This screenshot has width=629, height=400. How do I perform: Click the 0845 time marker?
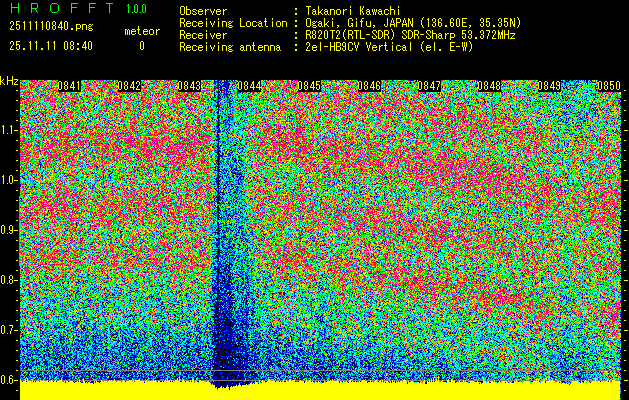tap(309, 86)
